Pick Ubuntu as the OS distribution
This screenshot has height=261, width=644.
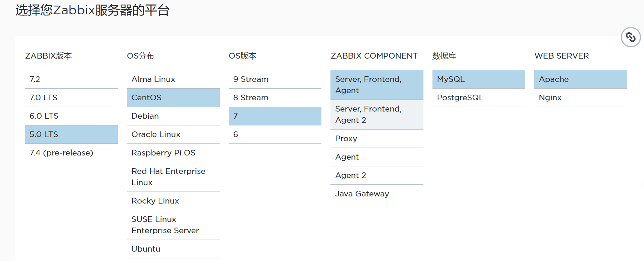(x=173, y=249)
